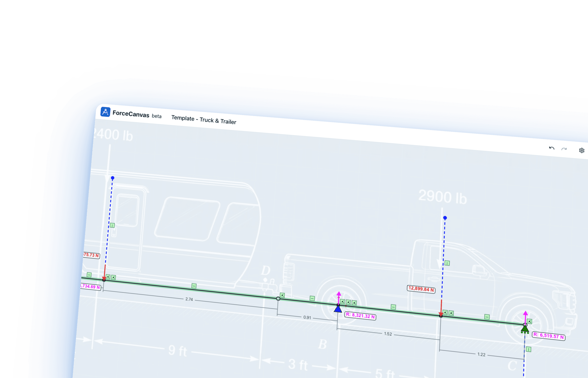Click the hinge joint circle near point D
The height and width of the screenshot is (378, 588).
coord(278,299)
